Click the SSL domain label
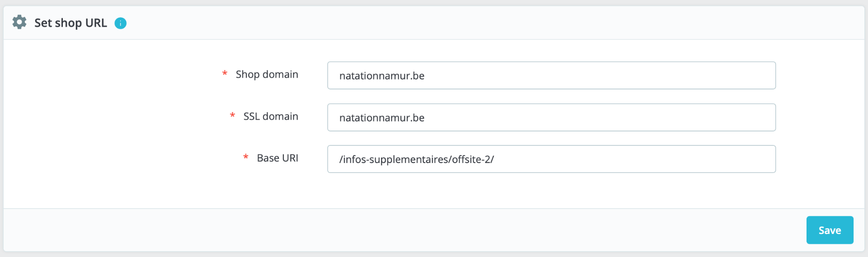 (x=271, y=117)
